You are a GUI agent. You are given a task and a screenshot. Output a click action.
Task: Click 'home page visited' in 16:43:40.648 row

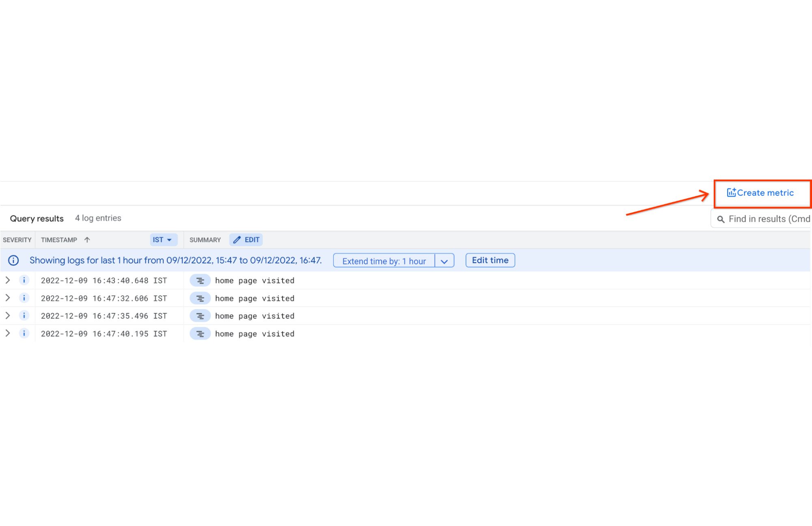(255, 281)
